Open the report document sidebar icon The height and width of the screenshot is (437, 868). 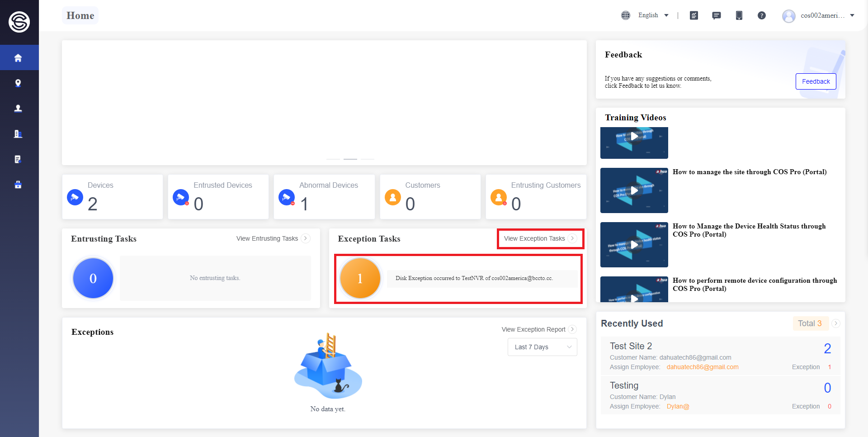coord(18,159)
